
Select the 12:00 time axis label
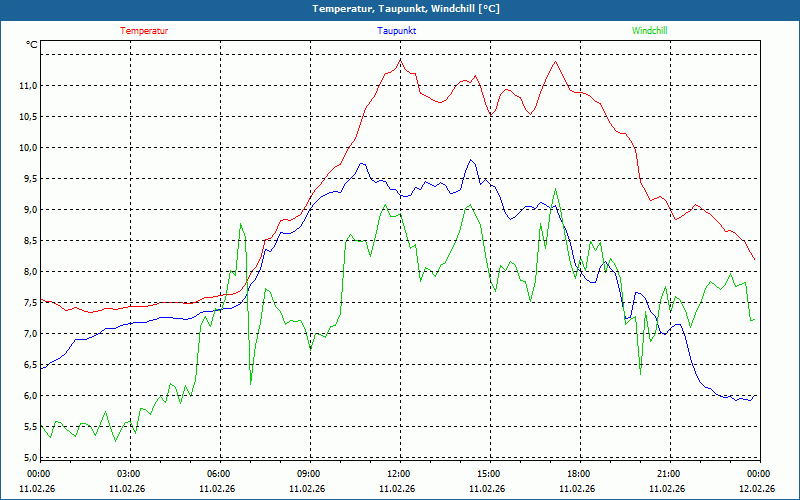pos(398,474)
